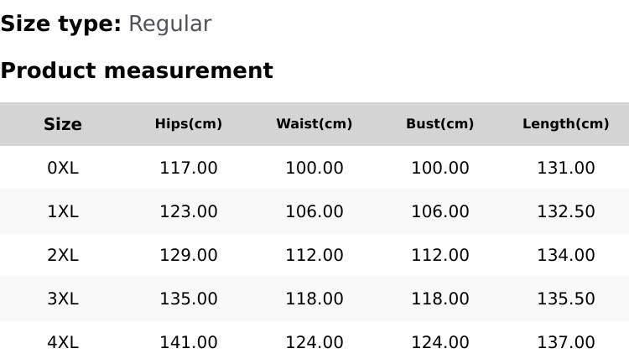Click the Bust(cm) column header
Viewport: 629px width, 364px height.
click(440, 124)
